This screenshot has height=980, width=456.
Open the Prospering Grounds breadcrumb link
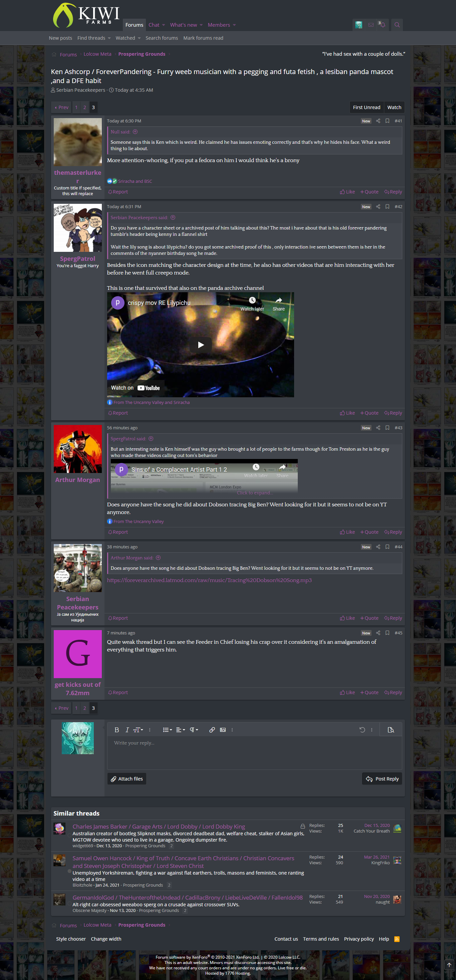[x=142, y=54]
